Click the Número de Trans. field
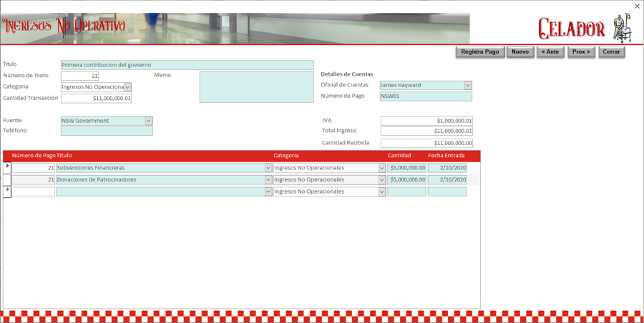The height and width of the screenshot is (323, 644). [x=79, y=76]
